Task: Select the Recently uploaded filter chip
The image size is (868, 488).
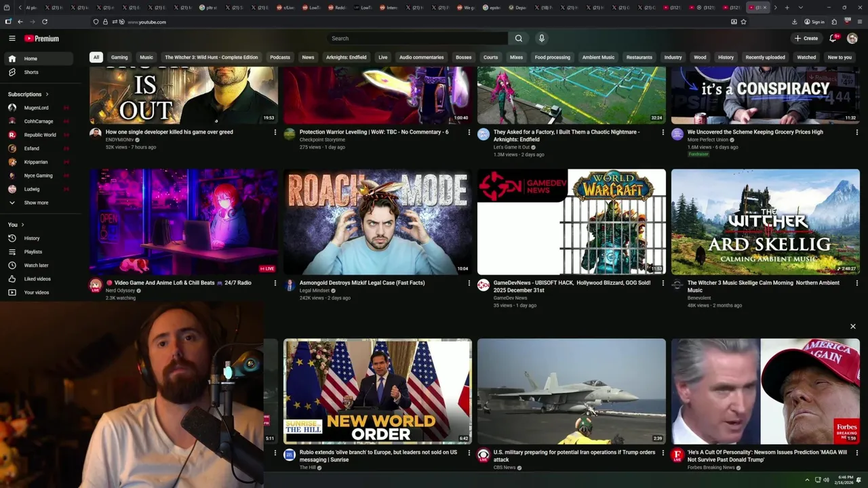Action: 766,57
